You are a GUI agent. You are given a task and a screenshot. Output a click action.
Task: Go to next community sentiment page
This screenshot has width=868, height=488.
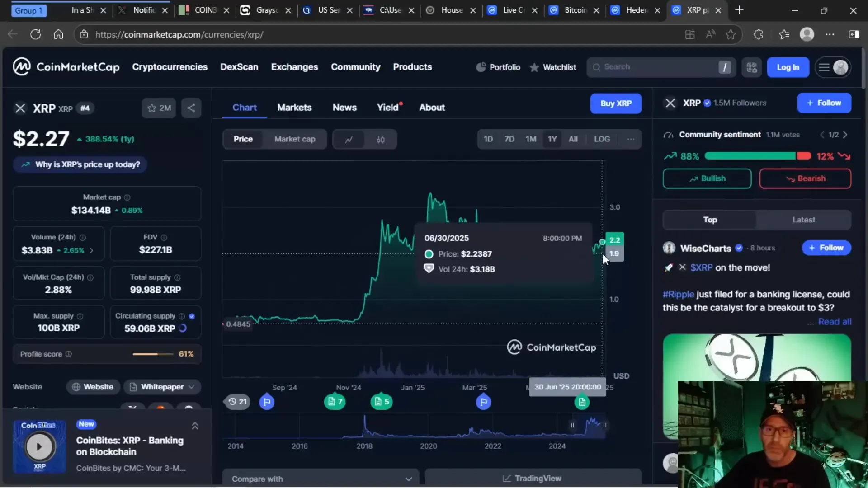[x=845, y=135]
